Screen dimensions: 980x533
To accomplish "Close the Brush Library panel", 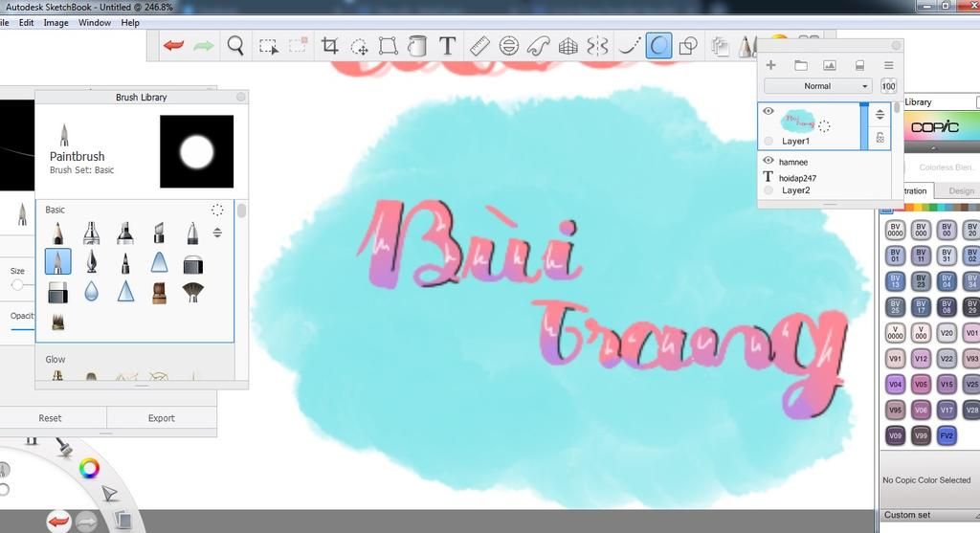I will click(240, 97).
